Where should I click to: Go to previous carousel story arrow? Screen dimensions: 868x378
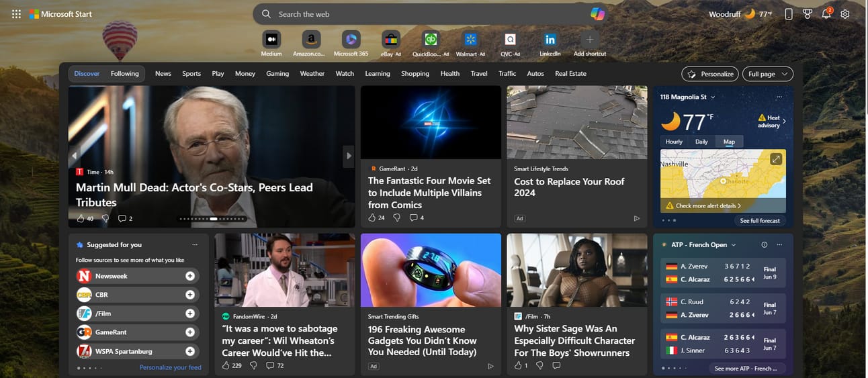(x=75, y=156)
